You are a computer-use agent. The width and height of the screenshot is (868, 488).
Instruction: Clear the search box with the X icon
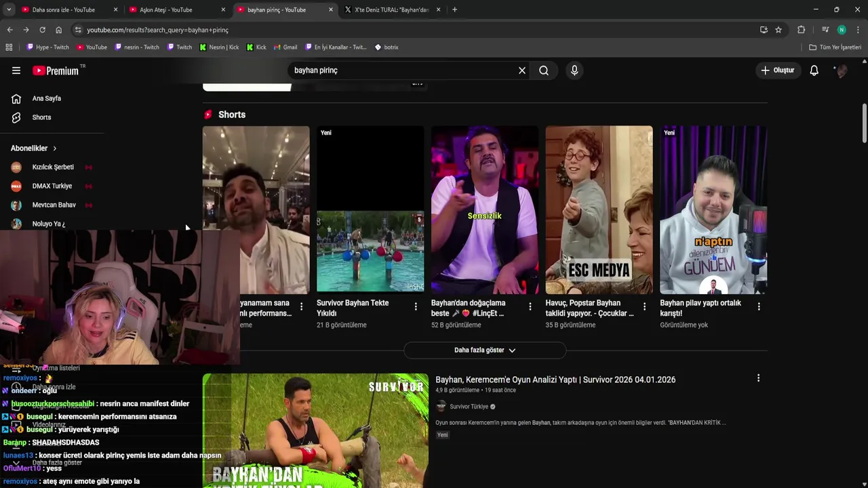point(522,70)
